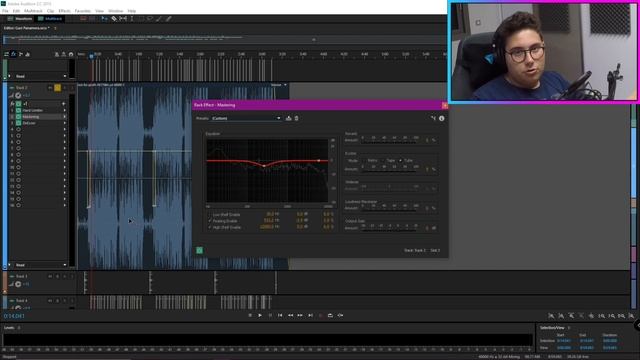Toggle Mastering effect power state green button
Screen dimensions: 640x360
pos(200,250)
